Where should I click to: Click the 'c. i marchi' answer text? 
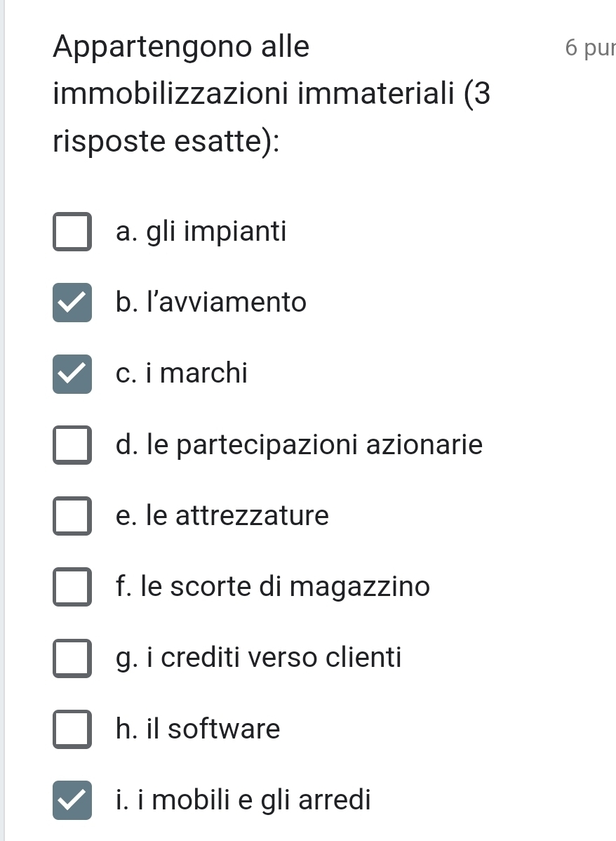click(182, 373)
